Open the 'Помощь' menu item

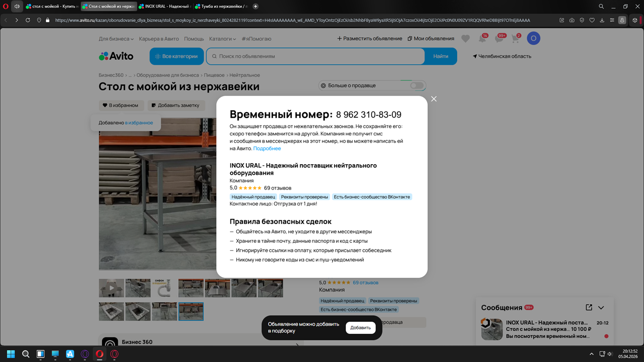pyautogui.click(x=194, y=39)
